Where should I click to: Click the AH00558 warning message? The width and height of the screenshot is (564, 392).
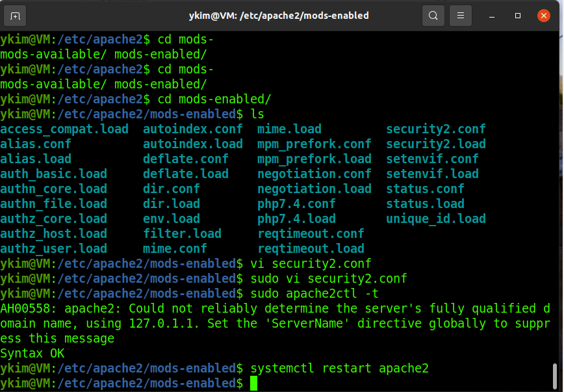[275, 324]
